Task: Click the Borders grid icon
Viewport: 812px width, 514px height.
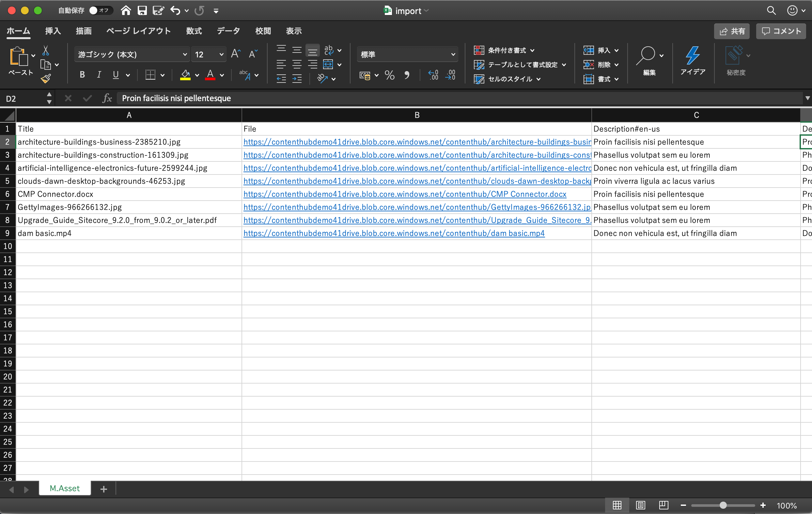Action: point(150,75)
